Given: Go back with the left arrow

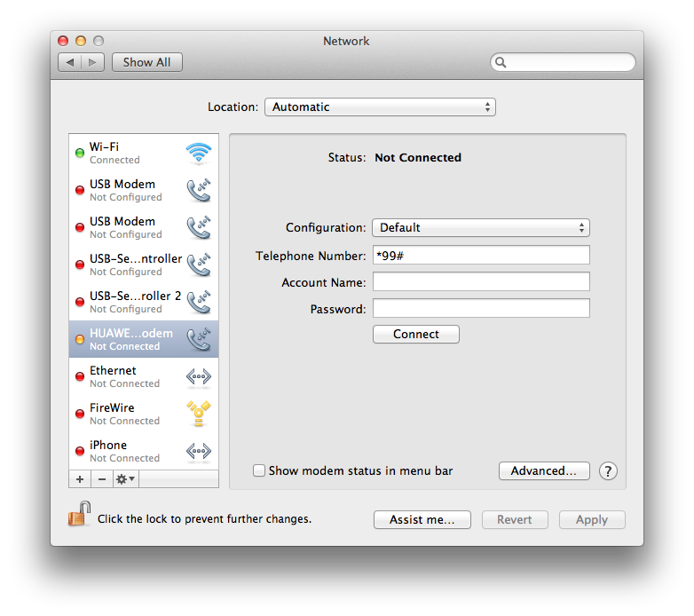Looking at the screenshot, I should [69, 62].
